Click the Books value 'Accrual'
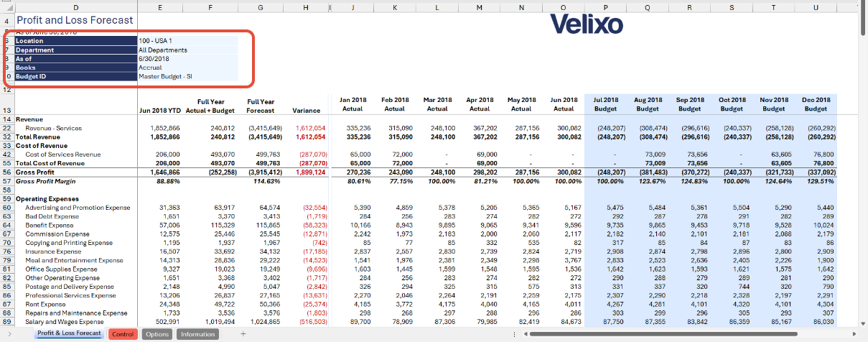 pyautogui.click(x=149, y=68)
